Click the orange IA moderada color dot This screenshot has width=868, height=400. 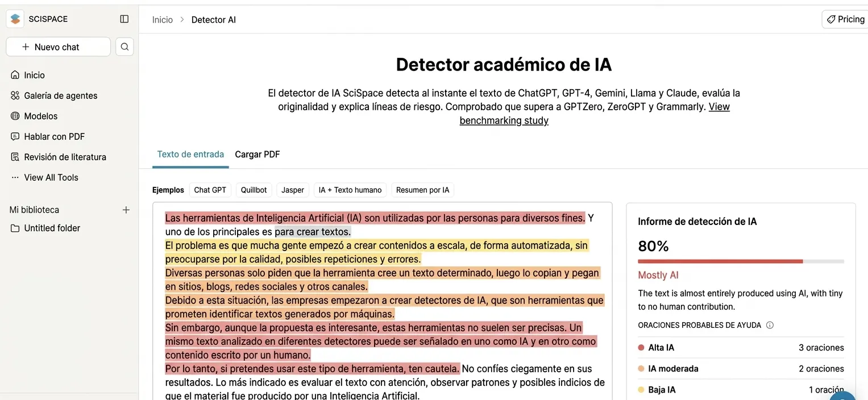pos(641,369)
